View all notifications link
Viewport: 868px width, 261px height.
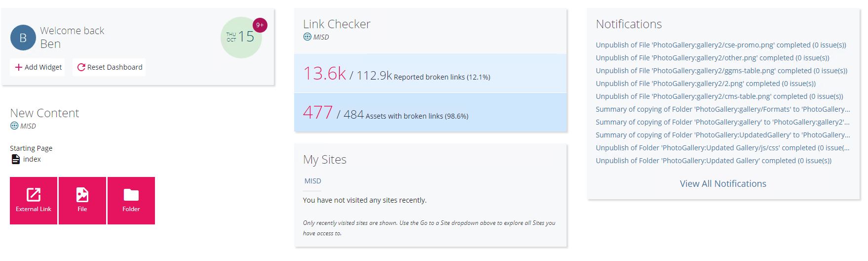(x=723, y=183)
